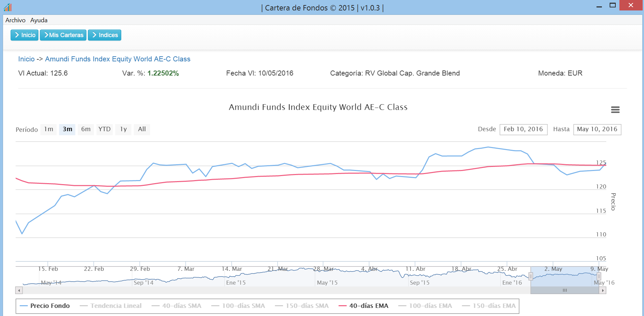Open the Ayuda menu

coord(39,20)
